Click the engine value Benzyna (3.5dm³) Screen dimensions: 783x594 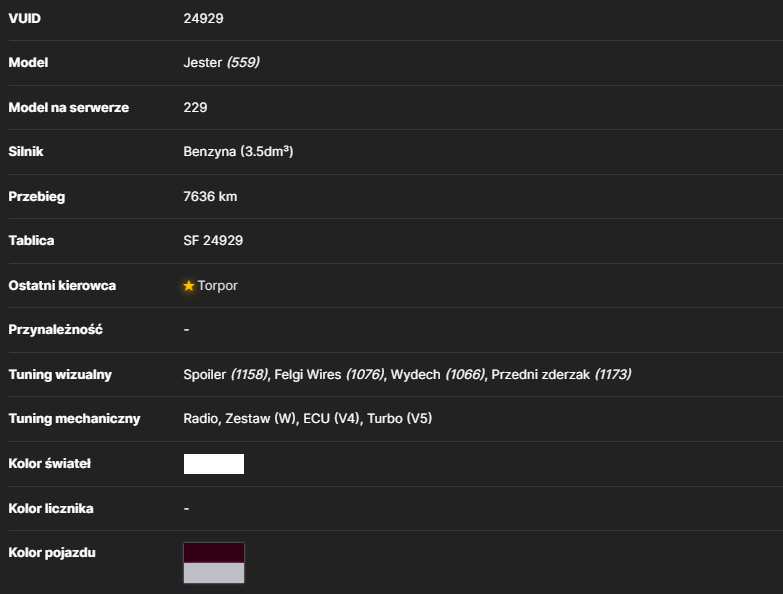point(238,151)
